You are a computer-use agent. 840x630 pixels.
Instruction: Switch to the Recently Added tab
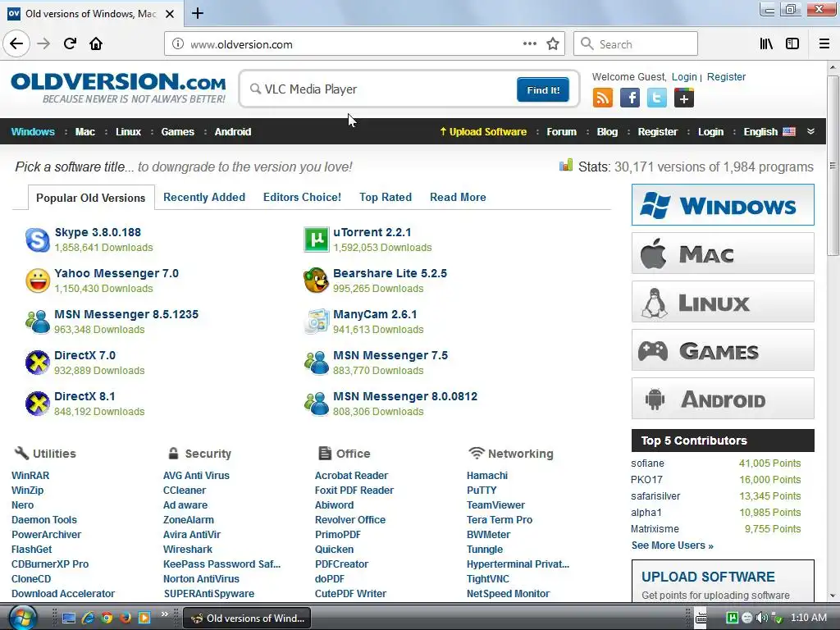pos(204,197)
